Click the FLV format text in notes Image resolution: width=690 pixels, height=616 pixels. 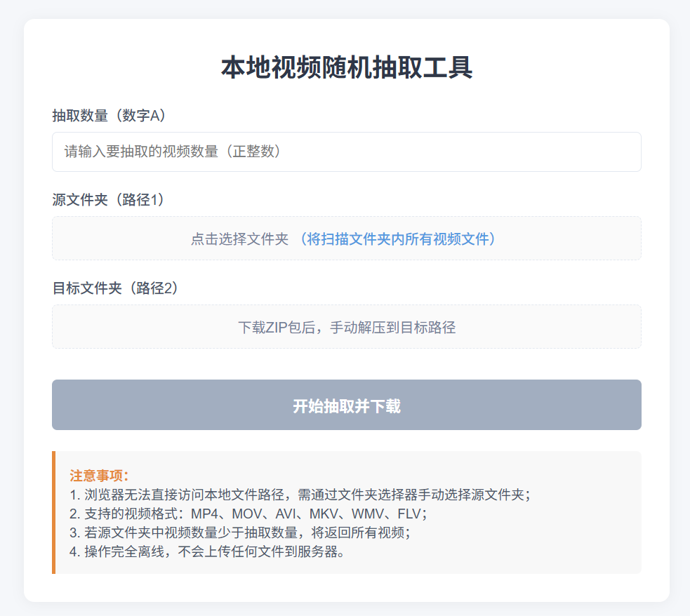pyautogui.click(x=410, y=513)
